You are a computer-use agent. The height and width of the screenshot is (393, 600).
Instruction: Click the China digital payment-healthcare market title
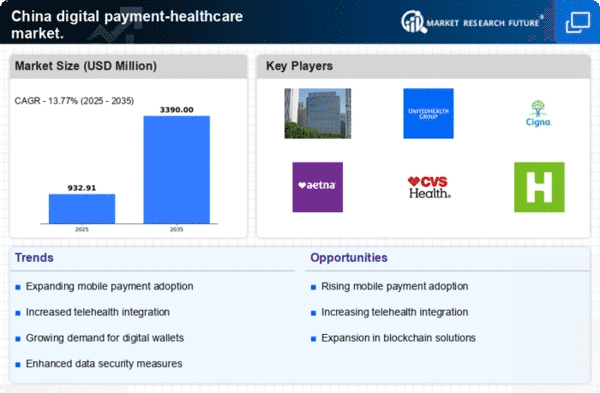[x=127, y=24]
